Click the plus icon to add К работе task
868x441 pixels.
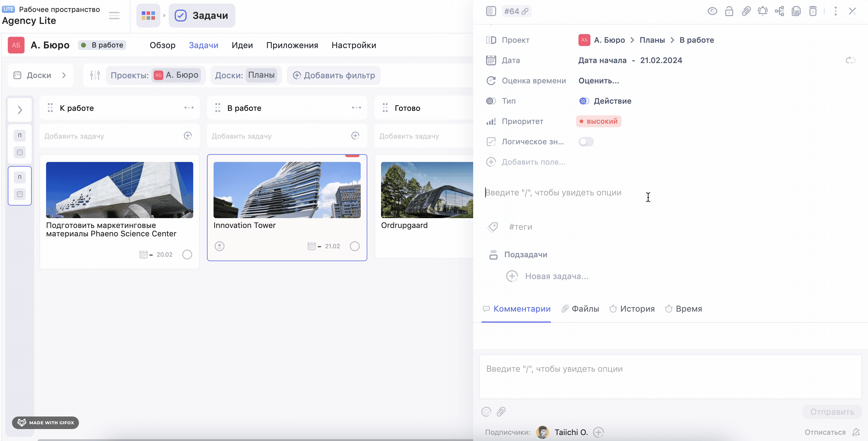pos(188,136)
